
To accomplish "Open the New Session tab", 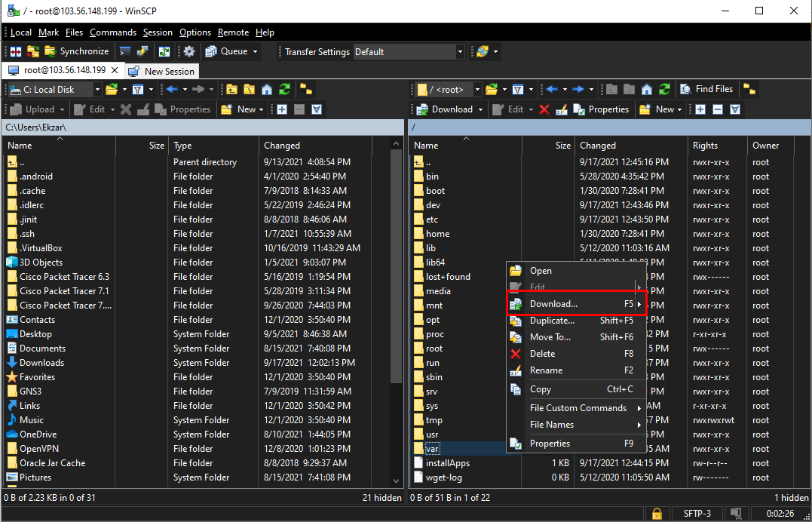I will 161,71.
